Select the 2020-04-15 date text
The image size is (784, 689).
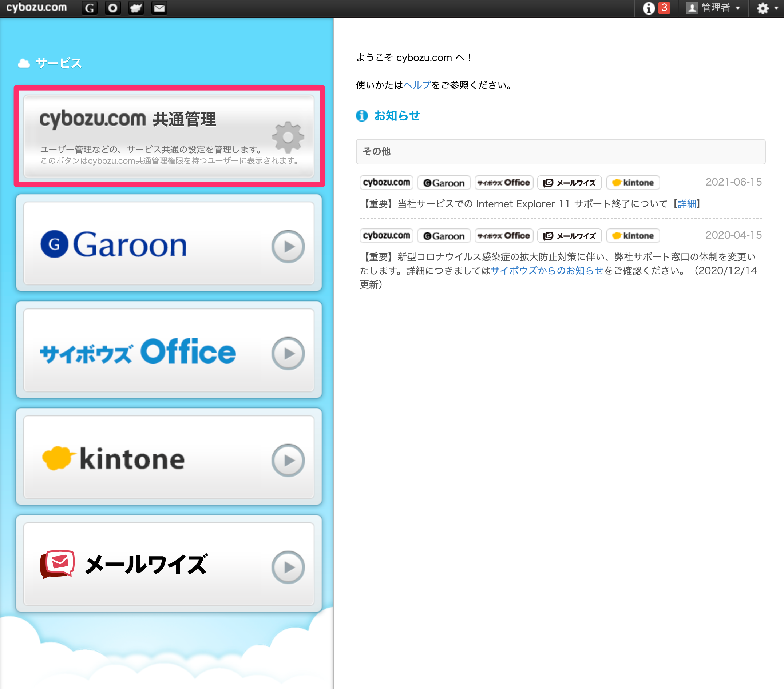pyautogui.click(x=733, y=235)
